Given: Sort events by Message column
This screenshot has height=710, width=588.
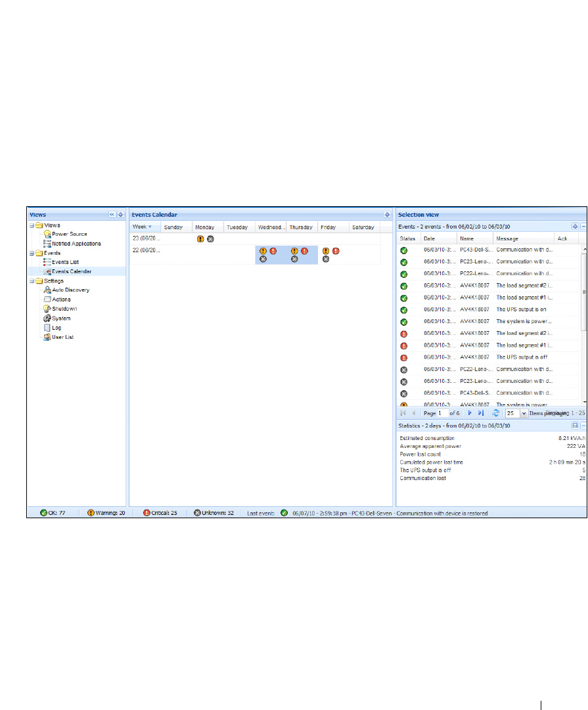Looking at the screenshot, I should coord(523,238).
